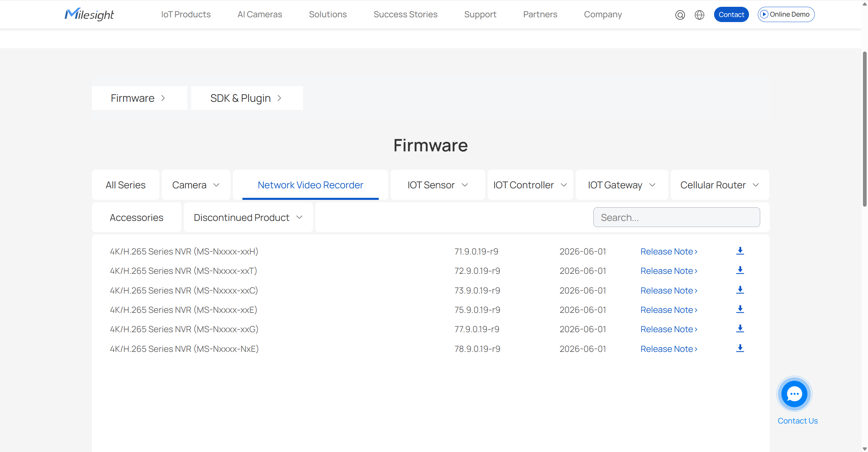Select the All Series tab

tap(125, 185)
